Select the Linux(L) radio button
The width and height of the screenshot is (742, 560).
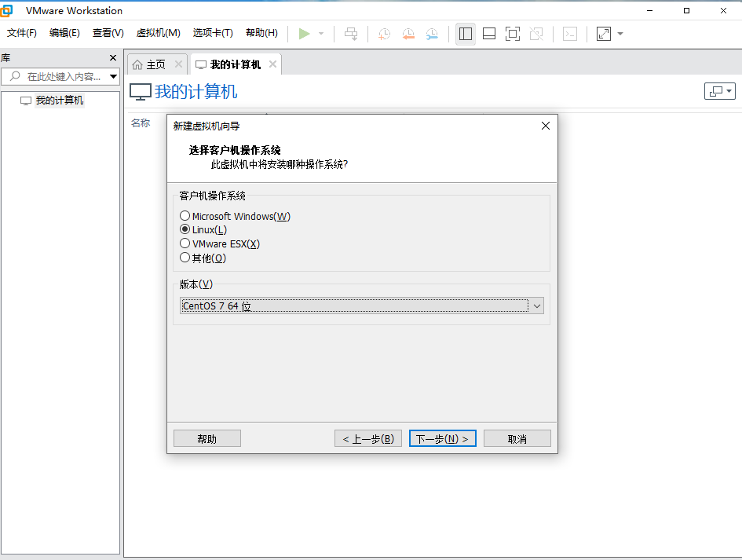[x=185, y=229]
